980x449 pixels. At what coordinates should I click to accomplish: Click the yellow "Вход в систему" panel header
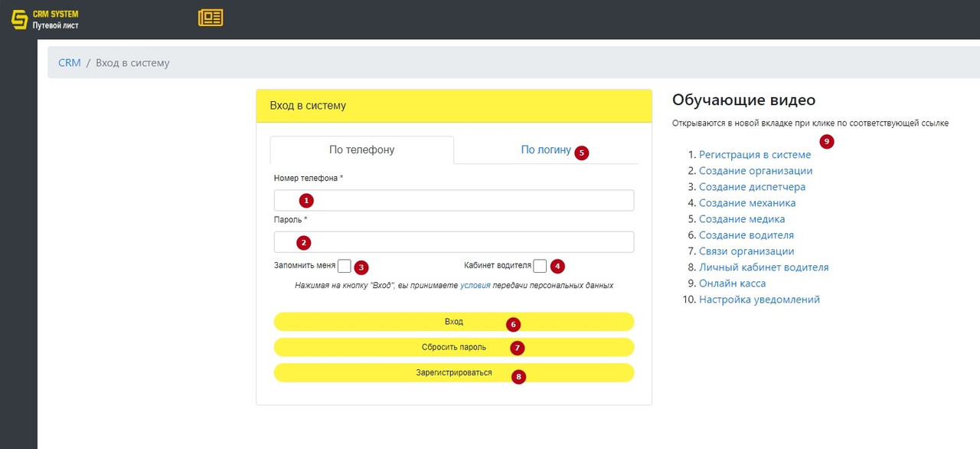pos(454,106)
